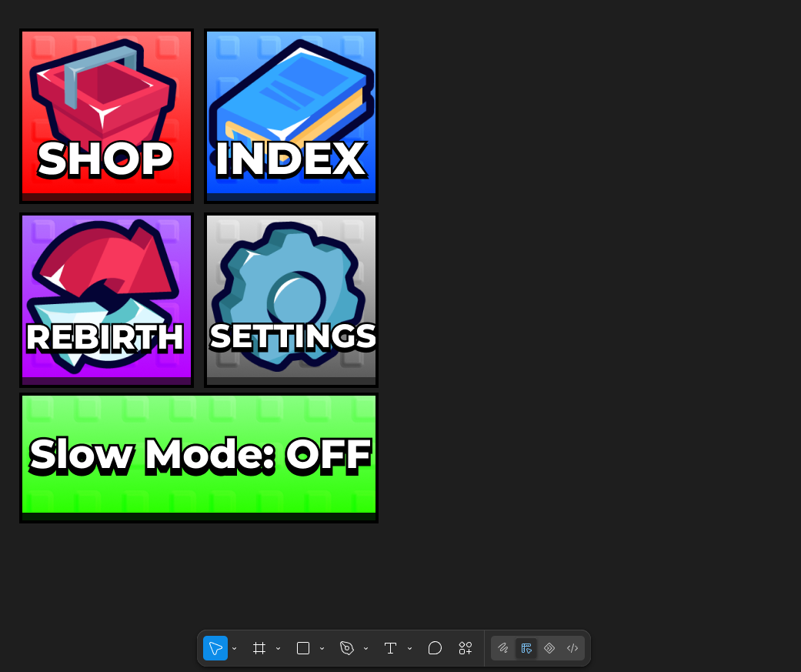Select the Move tool arrow
Screen dimensions: 801x672
click(x=215, y=648)
